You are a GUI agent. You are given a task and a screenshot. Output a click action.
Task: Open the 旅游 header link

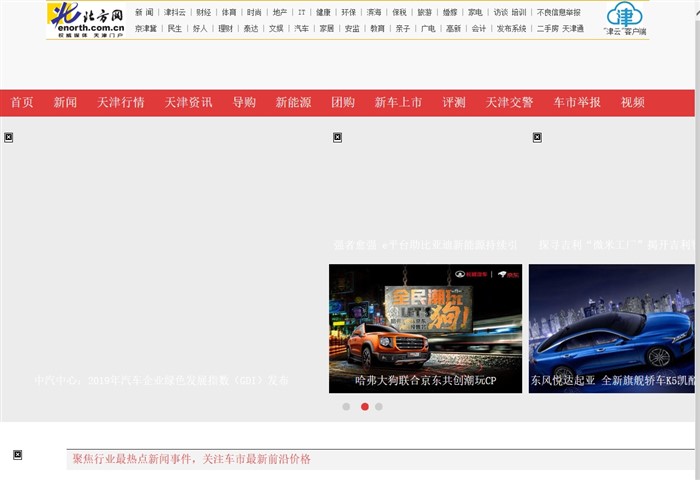click(425, 13)
